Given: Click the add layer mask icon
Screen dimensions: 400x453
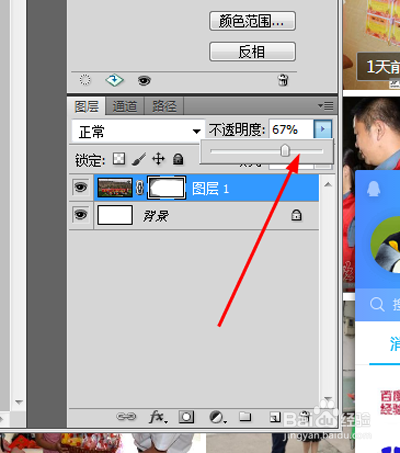Looking at the screenshot, I should point(186,417).
